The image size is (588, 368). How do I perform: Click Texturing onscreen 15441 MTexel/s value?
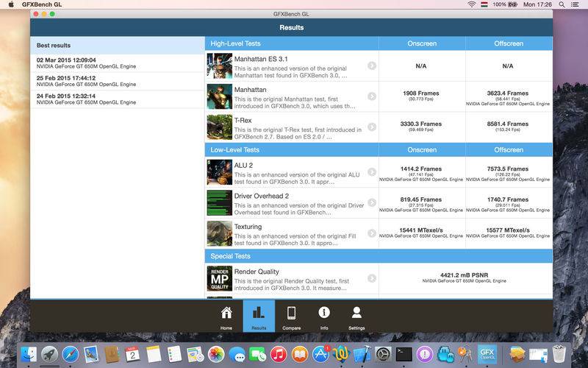(420, 230)
